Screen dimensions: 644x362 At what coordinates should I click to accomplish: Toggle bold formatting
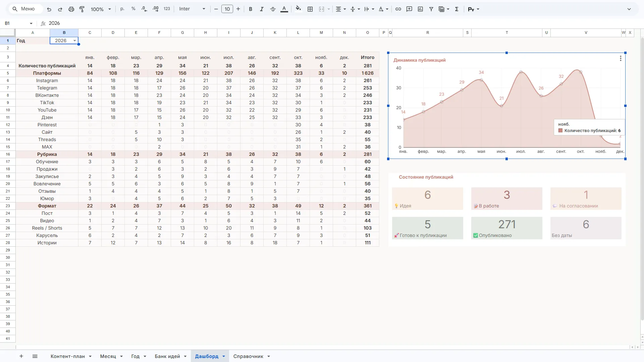251,9
